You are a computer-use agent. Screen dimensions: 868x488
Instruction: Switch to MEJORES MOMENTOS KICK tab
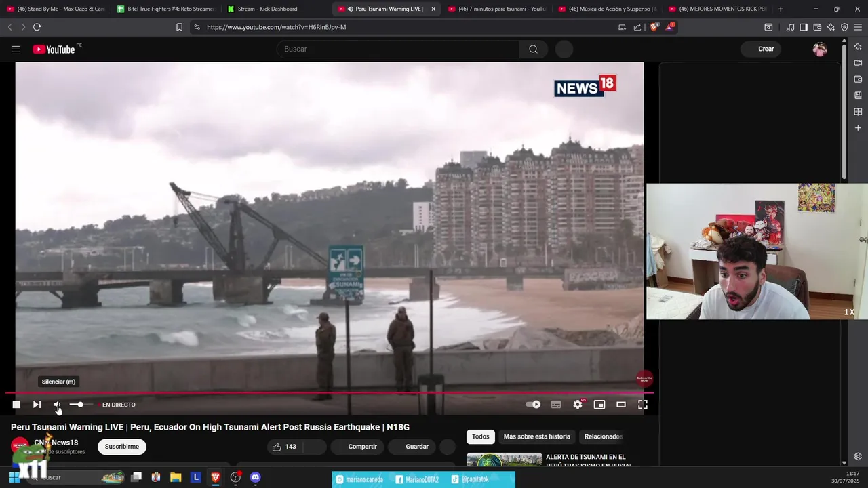(x=718, y=9)
